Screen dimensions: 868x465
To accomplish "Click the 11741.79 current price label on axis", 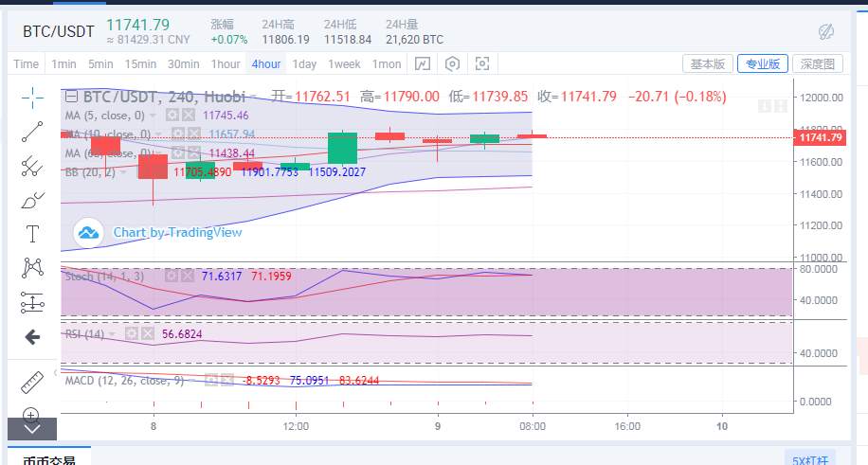I will tap(820, 137).
